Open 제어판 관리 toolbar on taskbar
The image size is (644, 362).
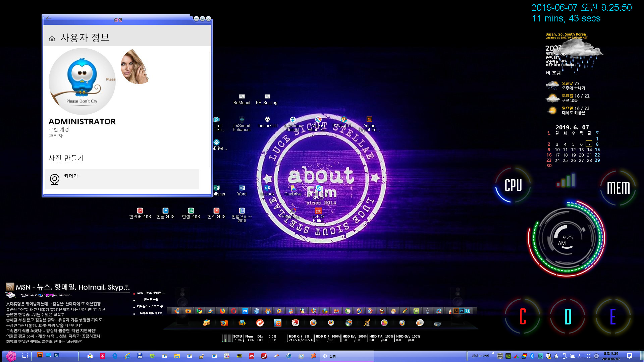pyautogui.click(x=480, y=356)
